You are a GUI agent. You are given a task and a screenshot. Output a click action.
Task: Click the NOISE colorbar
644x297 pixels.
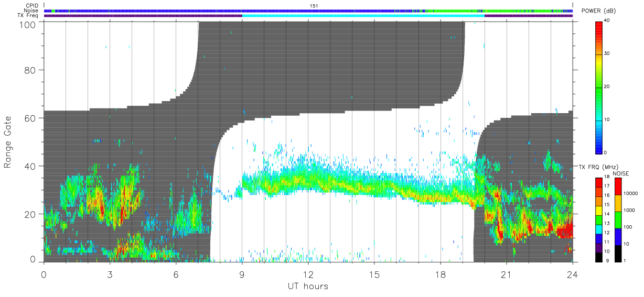pyautogui.click(x=618, y=219)
